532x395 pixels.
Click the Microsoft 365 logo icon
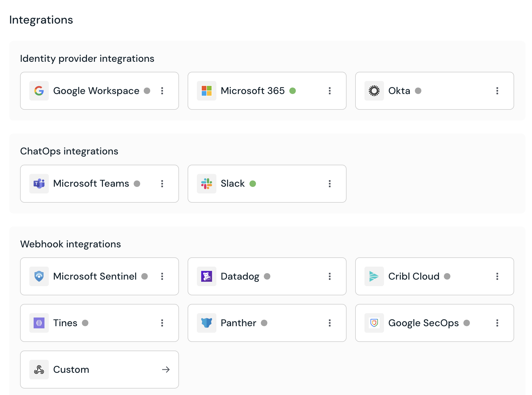point(206,91)
